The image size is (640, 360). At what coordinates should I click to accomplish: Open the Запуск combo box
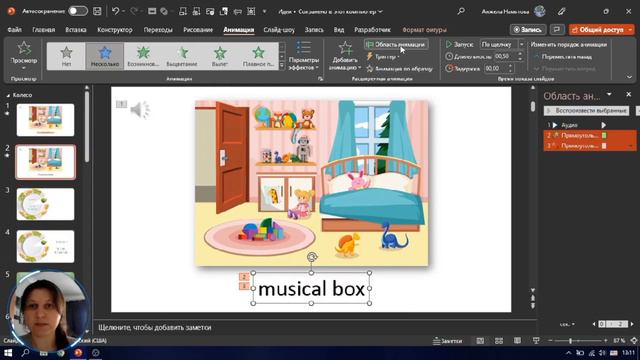pyautogui.click(x=502, y=44)
